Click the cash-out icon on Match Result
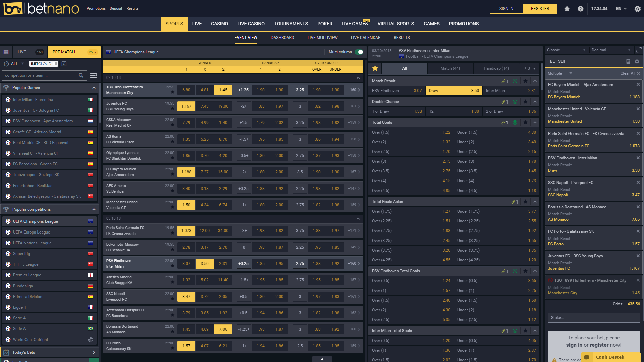The image size is (644, 362). pos(515,81)
